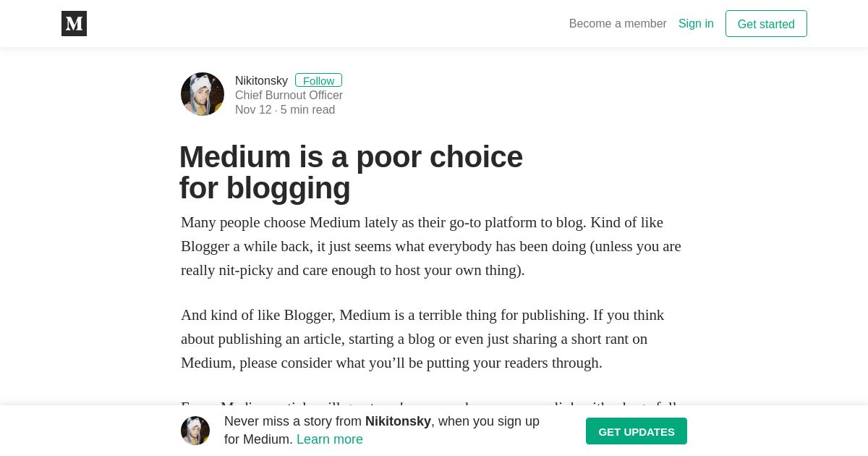Open the Medium logo home icon
Screen dimensions: 868x456
tap(74, 23)
